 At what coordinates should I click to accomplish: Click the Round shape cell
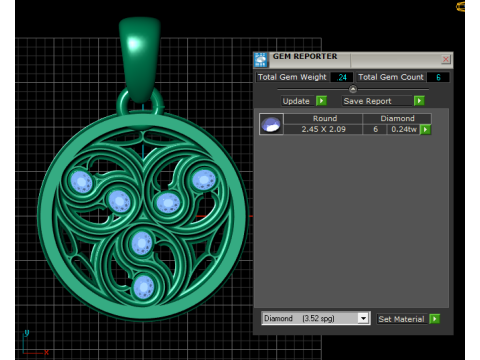(323, 119)
